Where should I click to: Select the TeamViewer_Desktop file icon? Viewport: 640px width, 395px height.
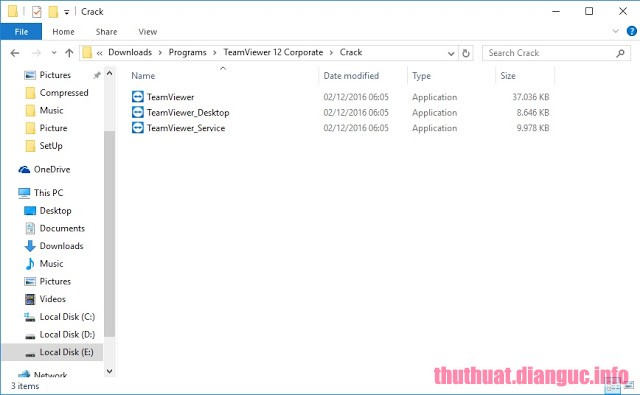pyautogui.click(x=138, y=112)
